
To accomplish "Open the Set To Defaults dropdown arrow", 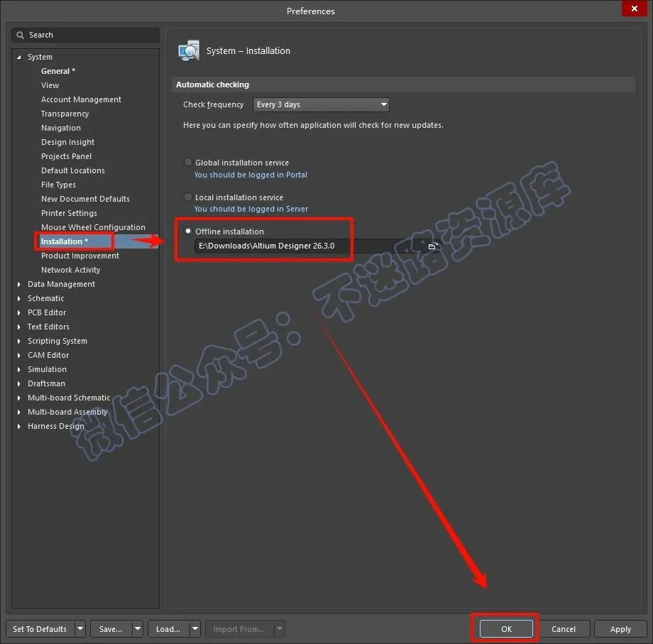I will click(80, 628).
